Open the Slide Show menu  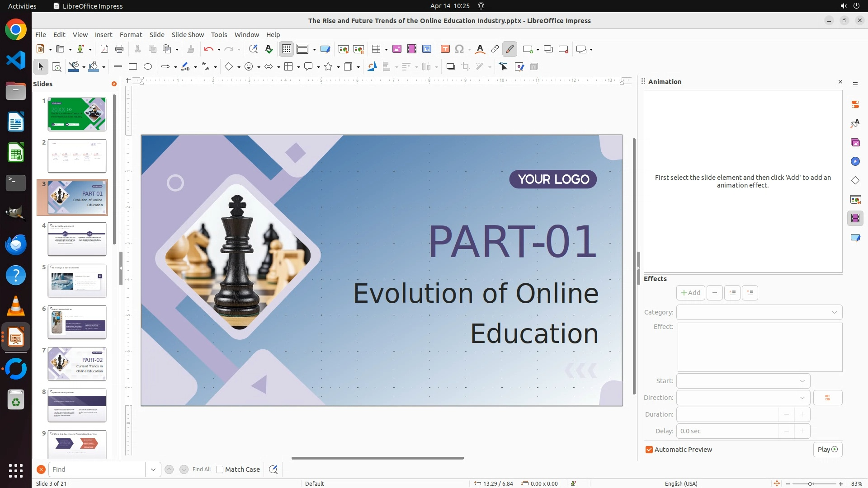[x=188, y=35]
